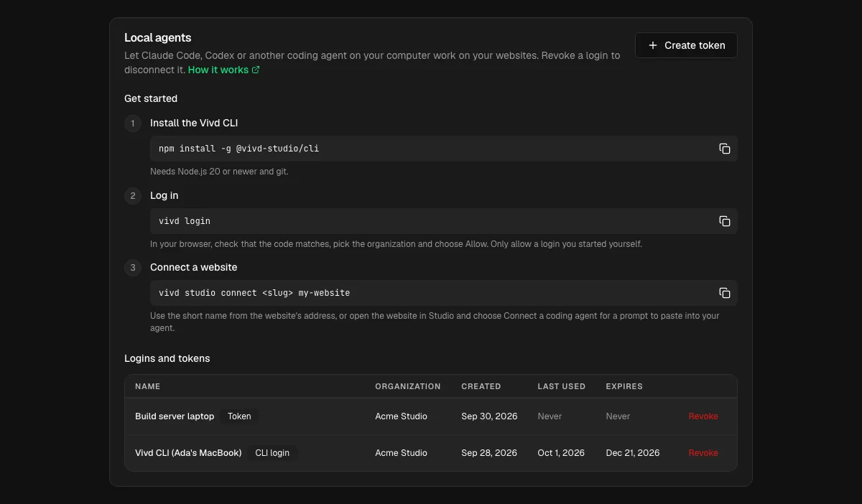
Task: Select the npm install -g @vivd-studio/cli code text
Action: tap(238, 149)
